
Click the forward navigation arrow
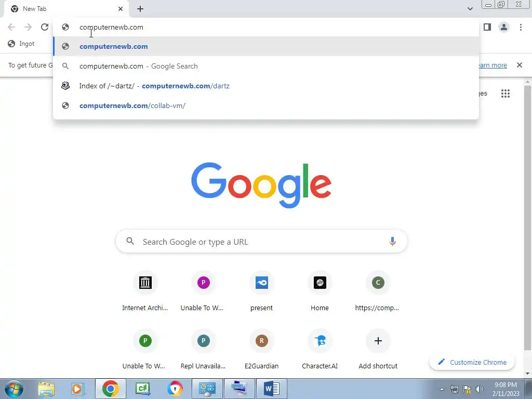[x=28, y=27]
